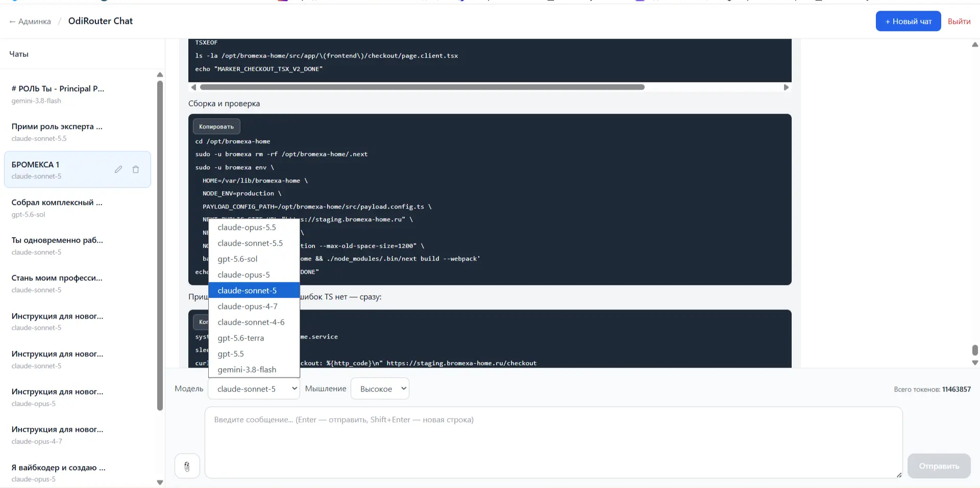This screenshot has width=980, height=488.
Task: Click the message input field
Action: (553, 442)
